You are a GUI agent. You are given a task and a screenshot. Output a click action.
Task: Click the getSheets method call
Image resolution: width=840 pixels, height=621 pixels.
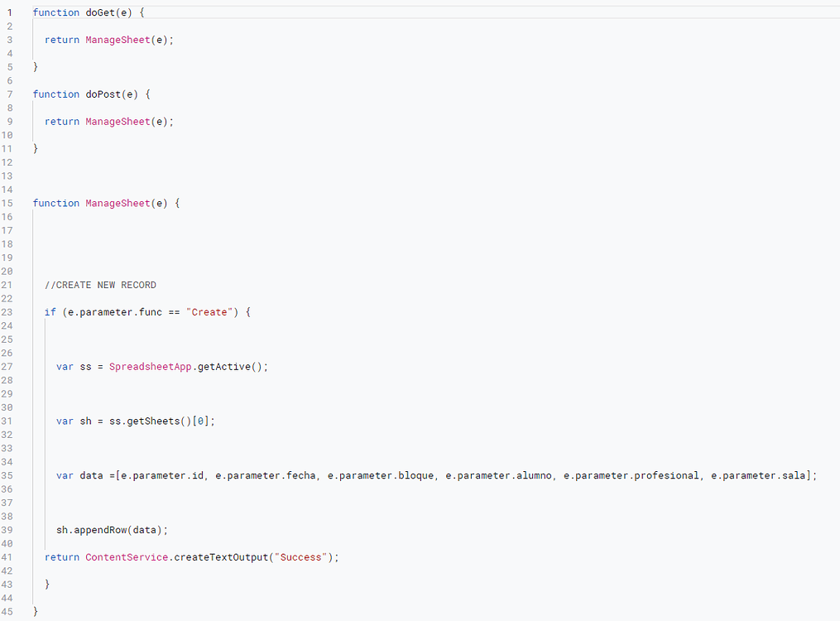[150, 421]
